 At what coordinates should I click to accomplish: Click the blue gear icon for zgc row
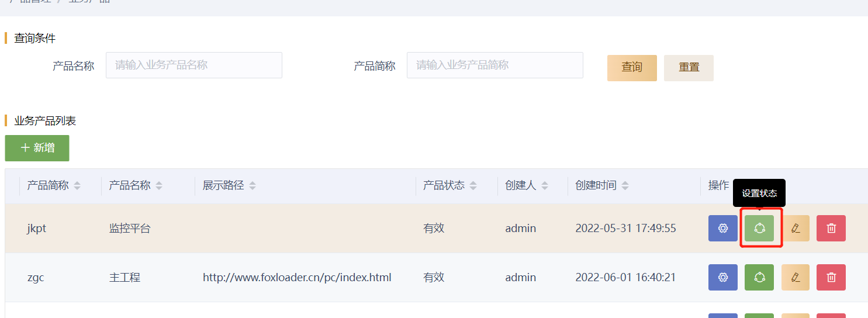point(722,278)
